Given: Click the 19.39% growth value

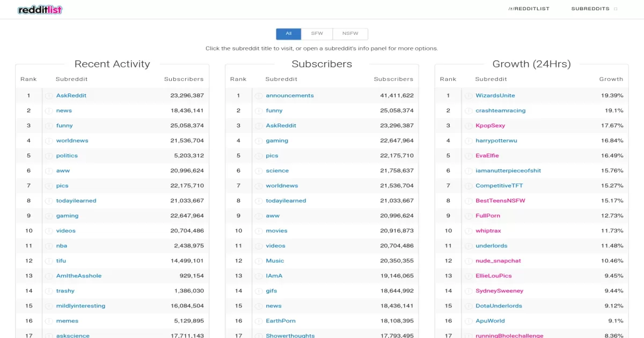Looking at the screenshot, I should (612, 95).
